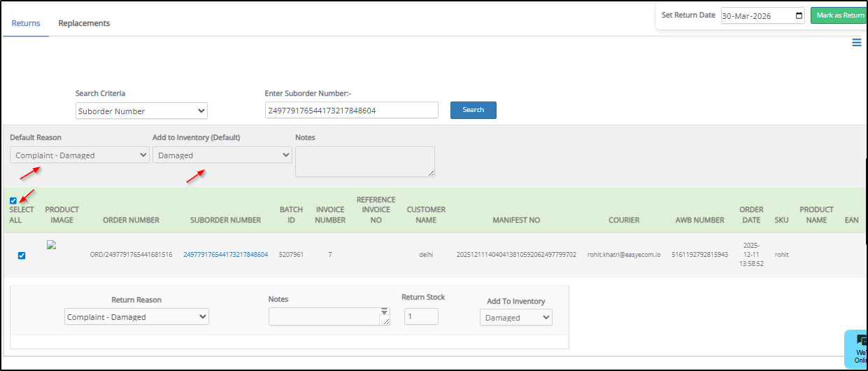Click the Enter Suborder Number input field

[351, 111]
